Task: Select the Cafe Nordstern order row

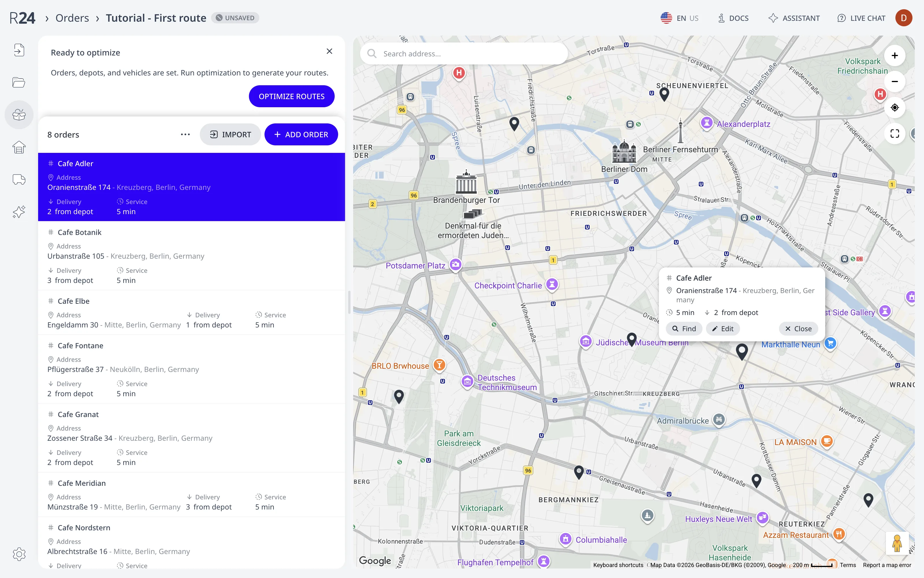Action: [x=191, y=543]
